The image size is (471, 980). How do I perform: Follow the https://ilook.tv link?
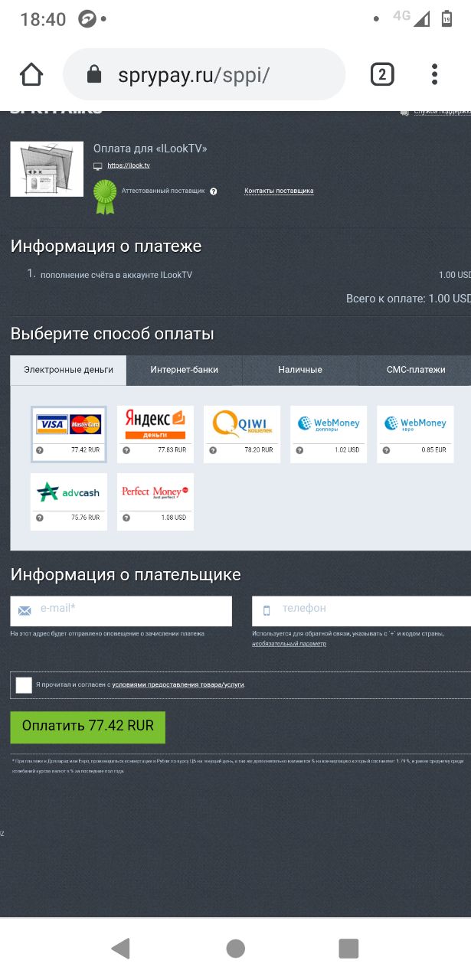pos(129,165)
